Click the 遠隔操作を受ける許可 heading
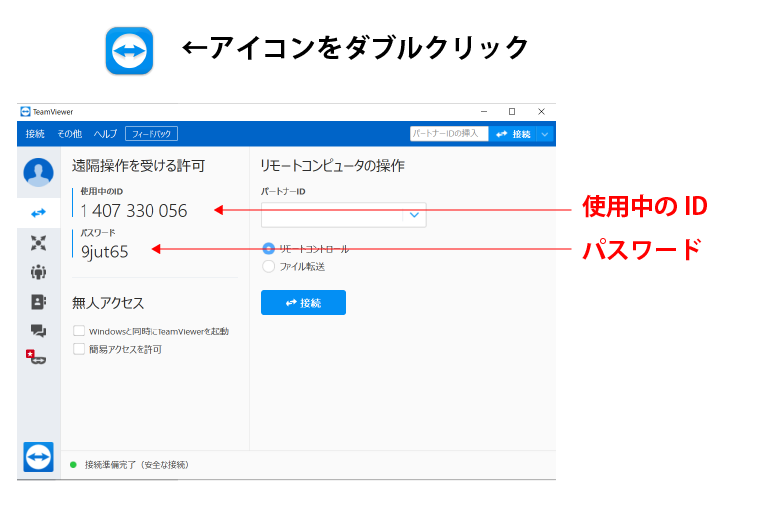This screenshot has height=530, width=760. [x=139, y=166]
